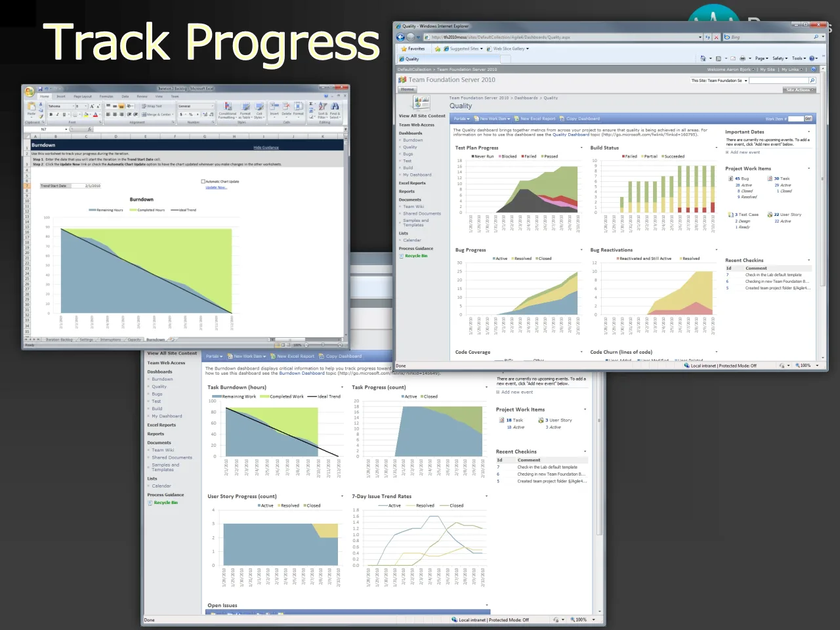The width and height of the screenshot is (840, 630).
Task: Click the search magnifier beside site search box
Action: tap(812, 81)
